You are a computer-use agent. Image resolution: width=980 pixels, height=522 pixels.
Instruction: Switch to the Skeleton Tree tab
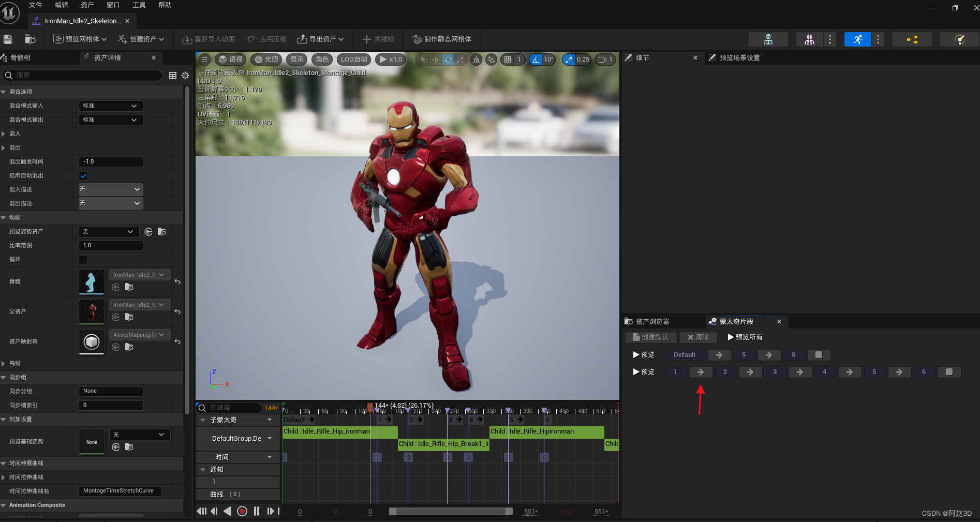(21, 58)
